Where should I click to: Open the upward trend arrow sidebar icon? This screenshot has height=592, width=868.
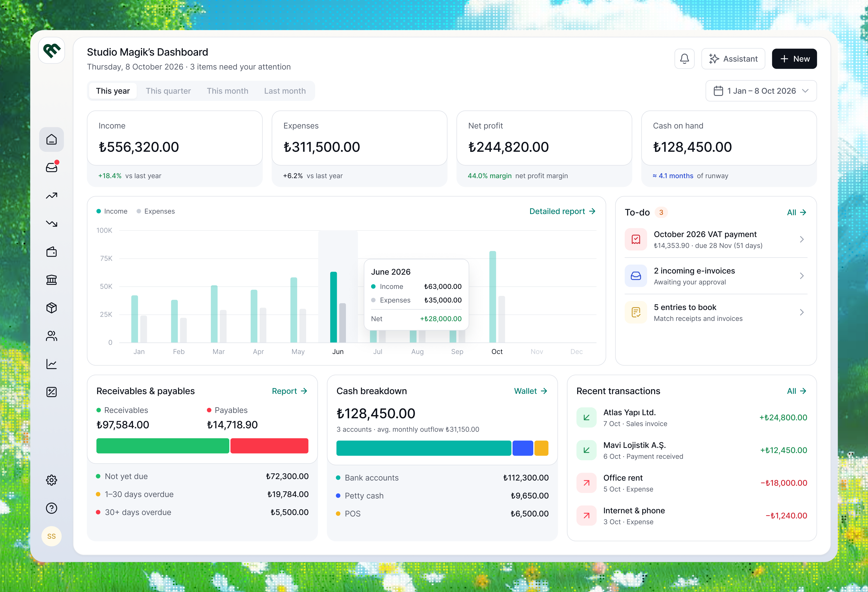click(52, 196)
